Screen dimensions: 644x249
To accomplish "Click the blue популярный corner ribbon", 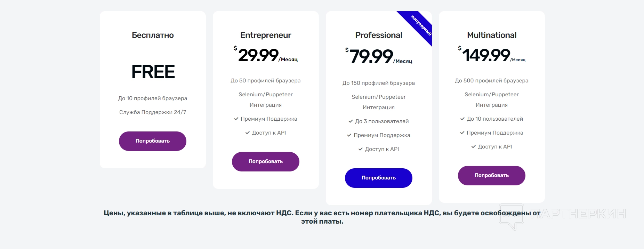I will click(419, 26).
